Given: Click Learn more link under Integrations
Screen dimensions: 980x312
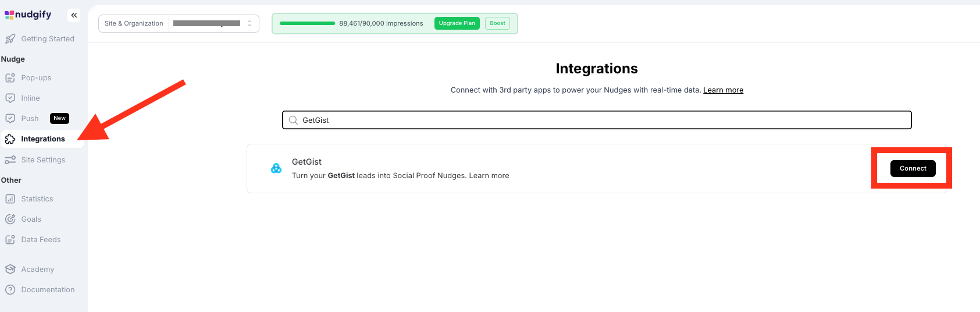Looking at the screenshot, I should (723, 90).
